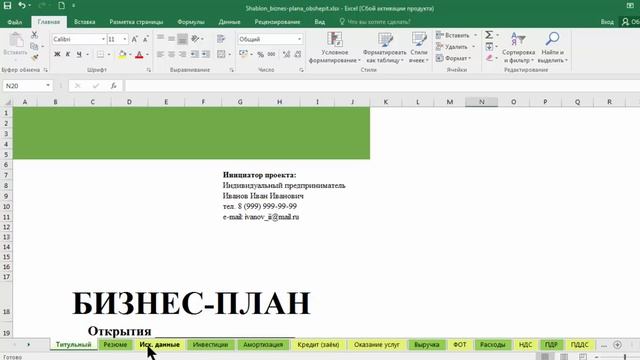This screenshot has width=640, height=360.
Task: Increase font size with the larger A icon
Action: (x=134, y=39)
